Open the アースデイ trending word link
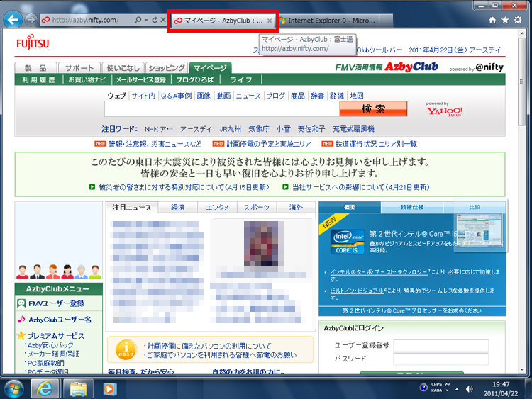Viewport: 532px width, 399px height. (196, 129)
